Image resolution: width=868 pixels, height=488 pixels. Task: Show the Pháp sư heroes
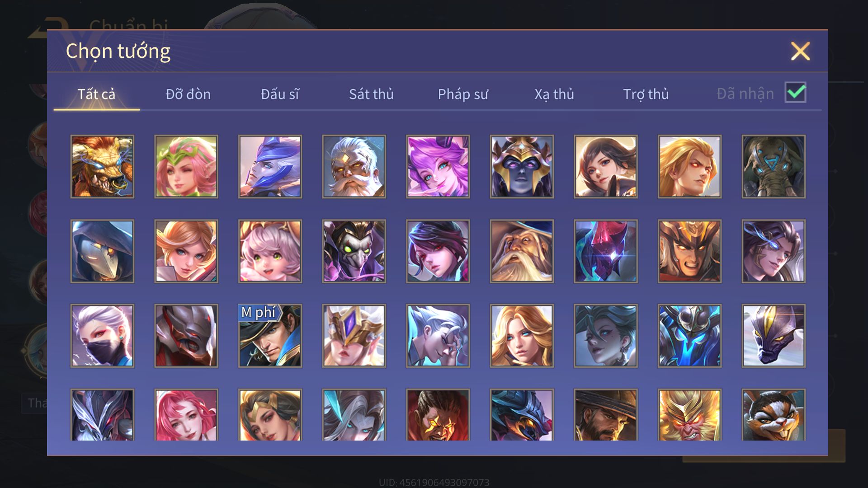tap(463, 94)
